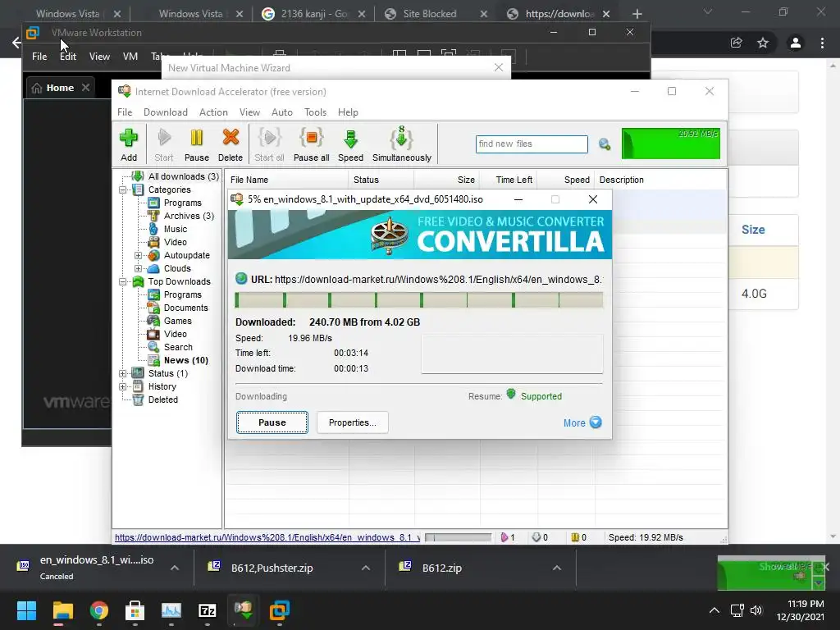Click the Pause toolbar icon
Screen dimensions: 840x630
click(x=197, y=144)
